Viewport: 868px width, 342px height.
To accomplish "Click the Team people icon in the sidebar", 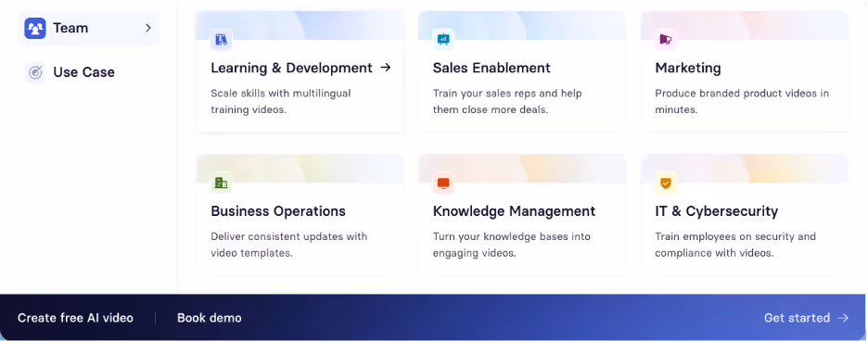I will pos(35,28).
